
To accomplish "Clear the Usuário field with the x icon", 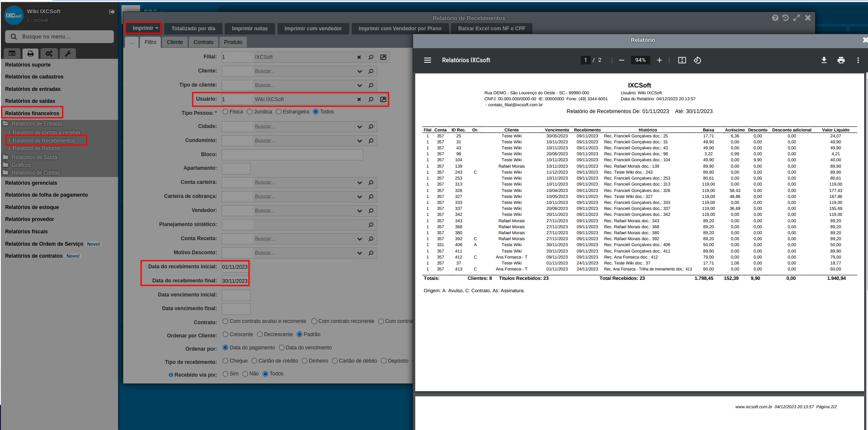I will [359, 99].
